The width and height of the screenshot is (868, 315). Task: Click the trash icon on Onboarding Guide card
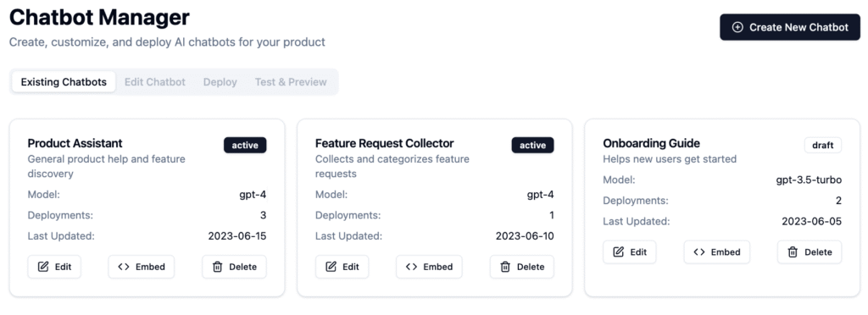[793, 252]
